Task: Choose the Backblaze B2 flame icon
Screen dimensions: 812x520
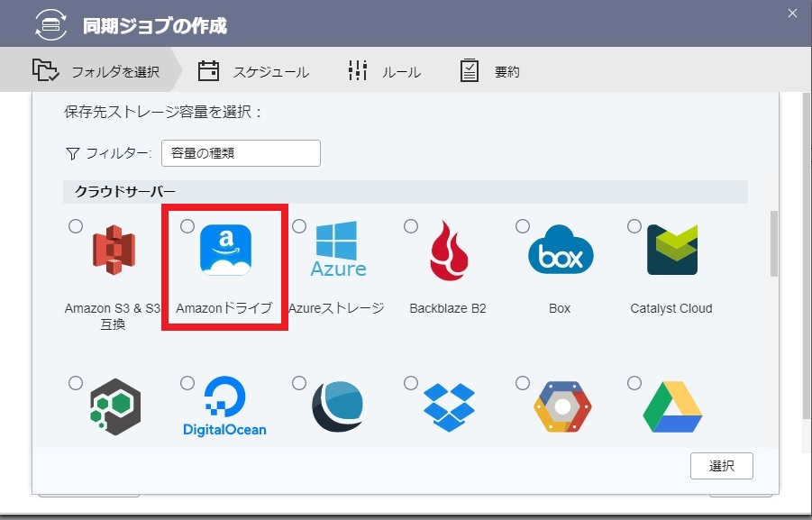Action: coord(448,250)
